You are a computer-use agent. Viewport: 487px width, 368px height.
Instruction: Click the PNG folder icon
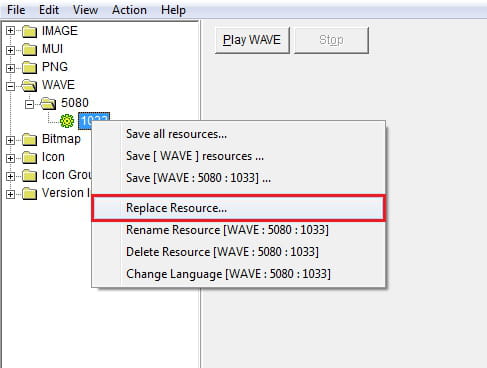pyautogui.click(x=29, y=68)
